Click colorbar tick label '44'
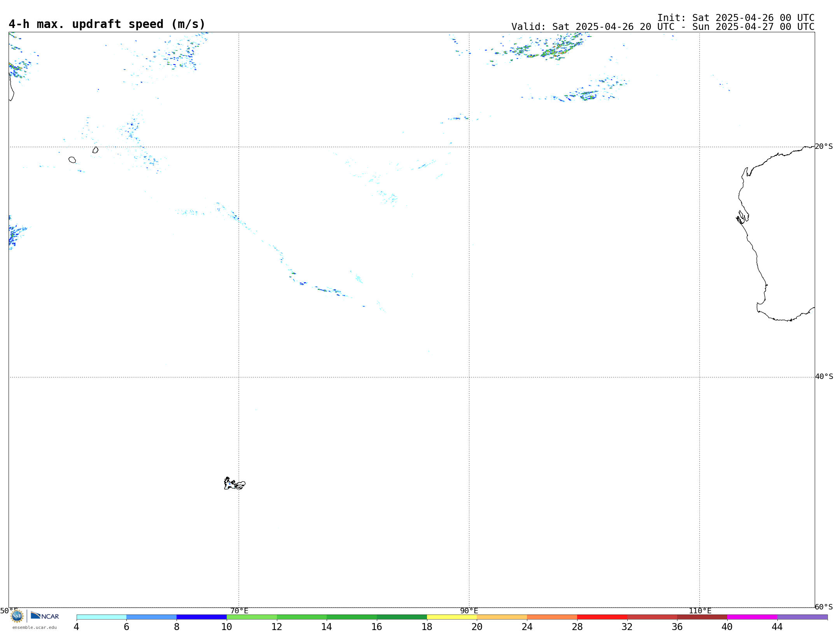This screenshot has width=840, height=632. click(x=777, y=627)
